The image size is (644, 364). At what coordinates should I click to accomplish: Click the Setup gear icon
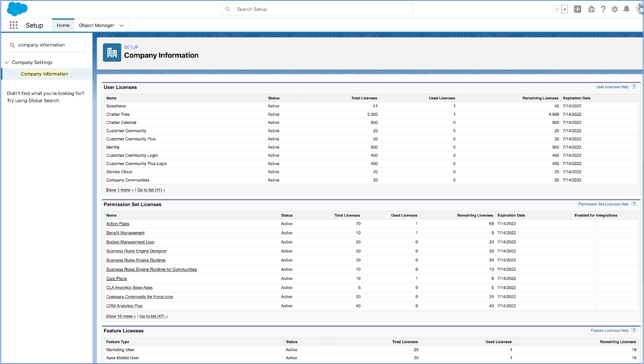(x=615, y=9)
